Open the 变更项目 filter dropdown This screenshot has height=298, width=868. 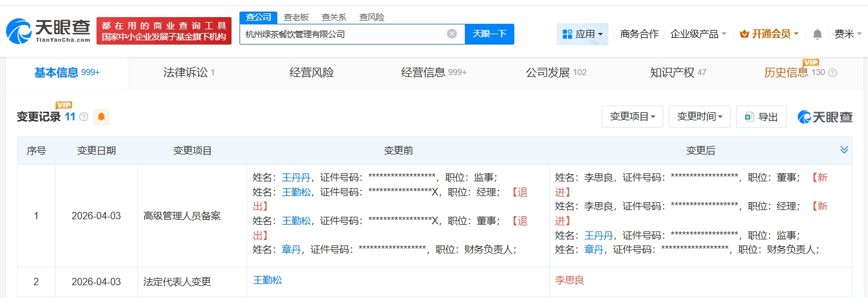click(632, 117)
